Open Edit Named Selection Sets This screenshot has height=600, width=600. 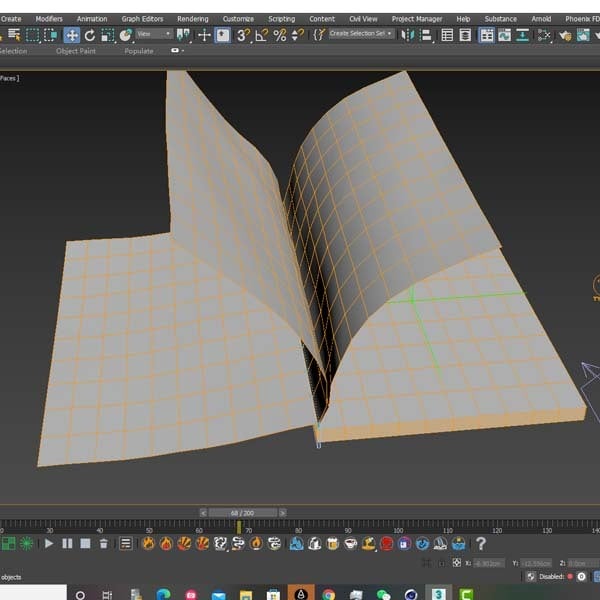[x=319, y=35]
